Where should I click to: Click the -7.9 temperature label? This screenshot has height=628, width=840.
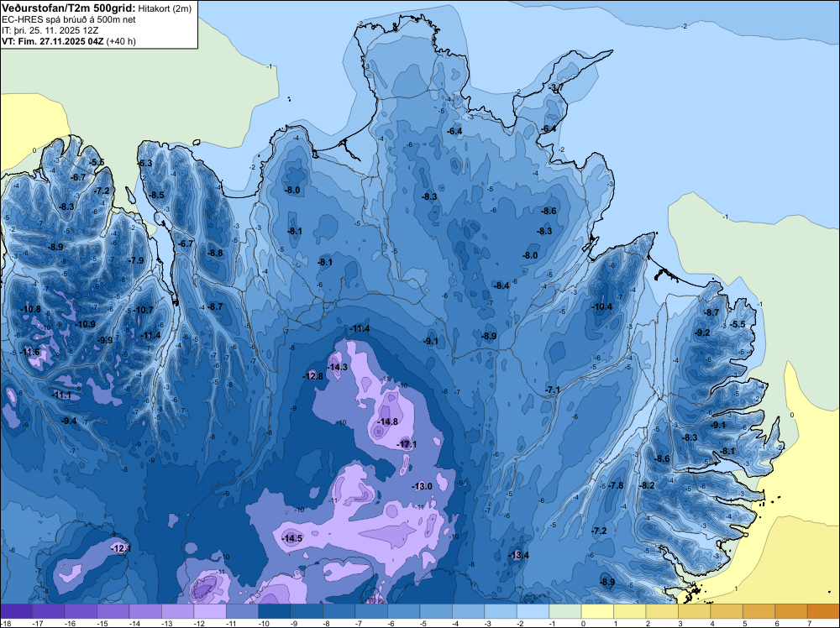(136, 261)
